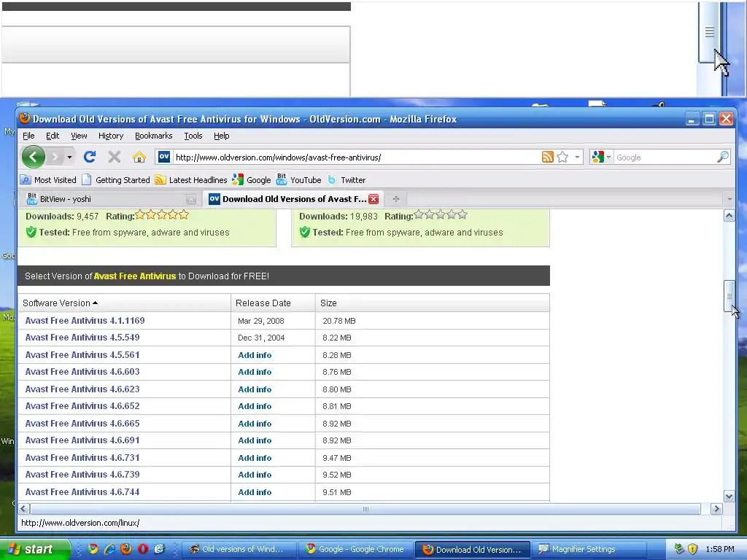
Task: Rate the 19,983-downloads version with fifth star
Action: tap(462, 215)
